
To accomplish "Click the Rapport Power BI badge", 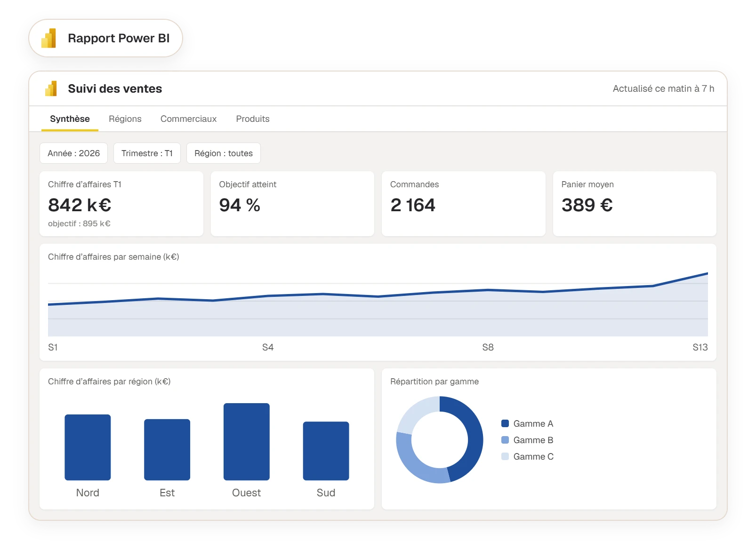I will click(x=106, y=38).
